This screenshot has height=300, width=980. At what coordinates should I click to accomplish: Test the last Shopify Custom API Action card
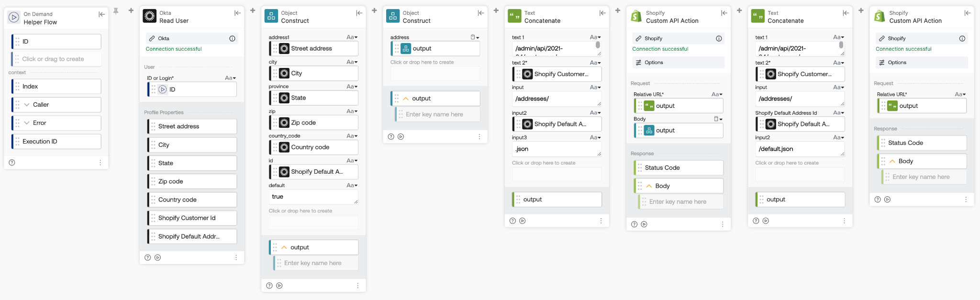tap(888, 200)
